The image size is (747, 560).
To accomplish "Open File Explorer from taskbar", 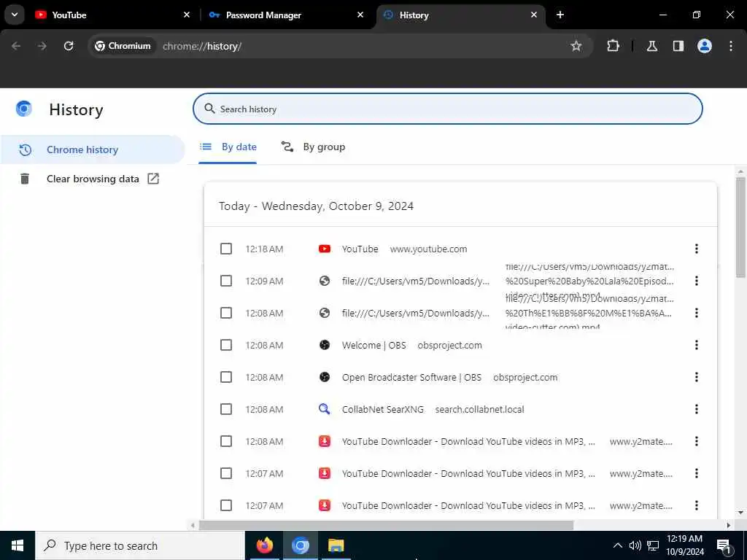I will 336,545.
